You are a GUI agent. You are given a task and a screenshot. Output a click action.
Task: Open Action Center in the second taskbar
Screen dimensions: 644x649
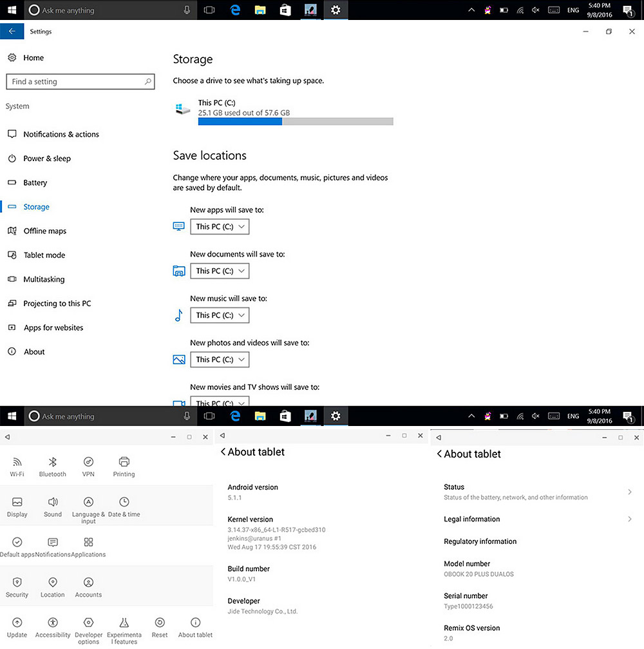629,416
